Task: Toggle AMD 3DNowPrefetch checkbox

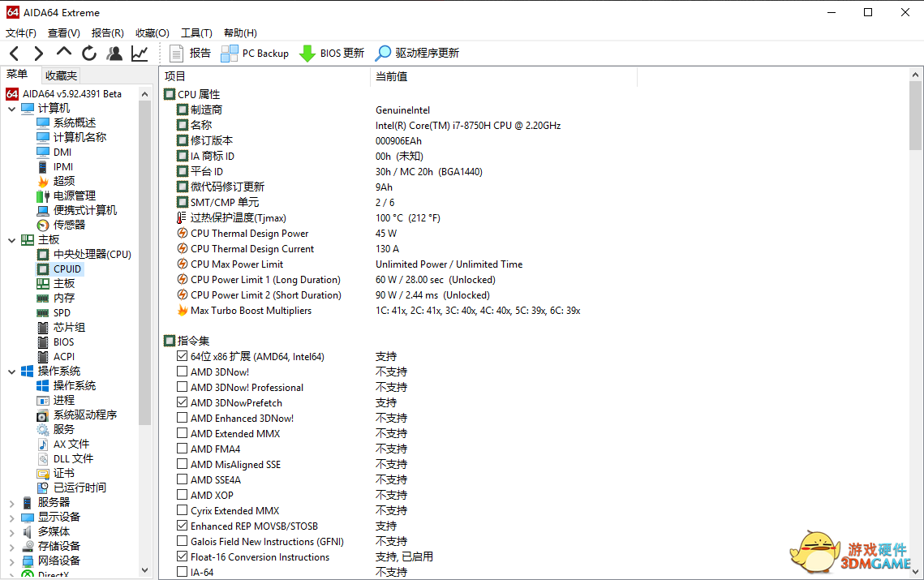Action: (x=182, y=402)
